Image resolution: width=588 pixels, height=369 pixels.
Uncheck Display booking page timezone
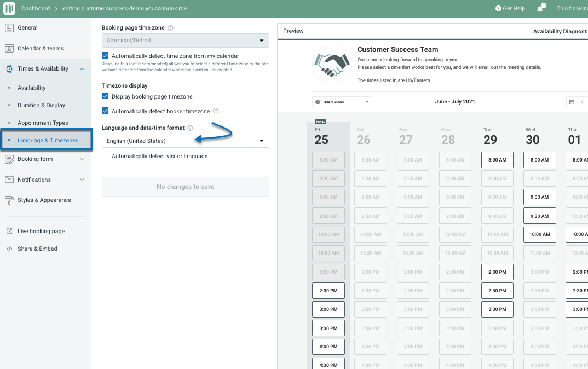click(x=105, y=96)
